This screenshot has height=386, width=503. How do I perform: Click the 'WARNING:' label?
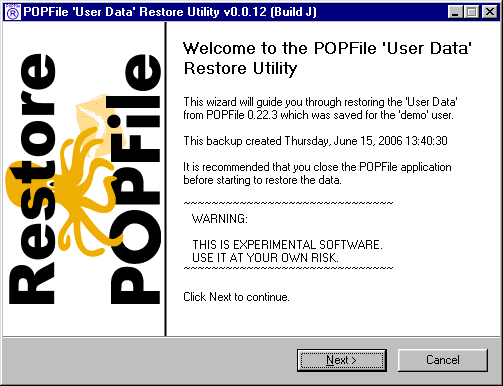click(x=220, y=219)
